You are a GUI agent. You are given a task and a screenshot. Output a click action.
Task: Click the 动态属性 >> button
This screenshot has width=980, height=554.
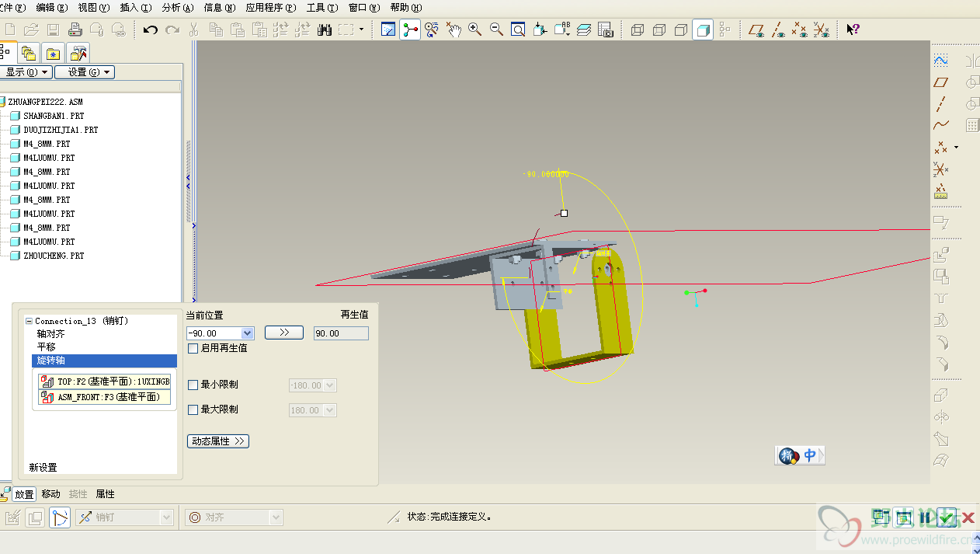tap(218, 441)
